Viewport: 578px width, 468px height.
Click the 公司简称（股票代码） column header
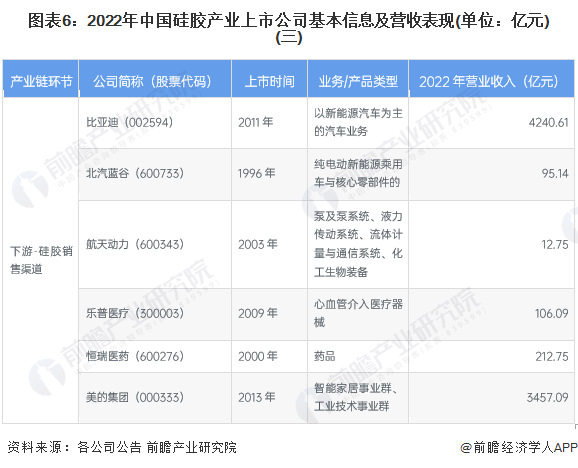[x=155, y=79]
